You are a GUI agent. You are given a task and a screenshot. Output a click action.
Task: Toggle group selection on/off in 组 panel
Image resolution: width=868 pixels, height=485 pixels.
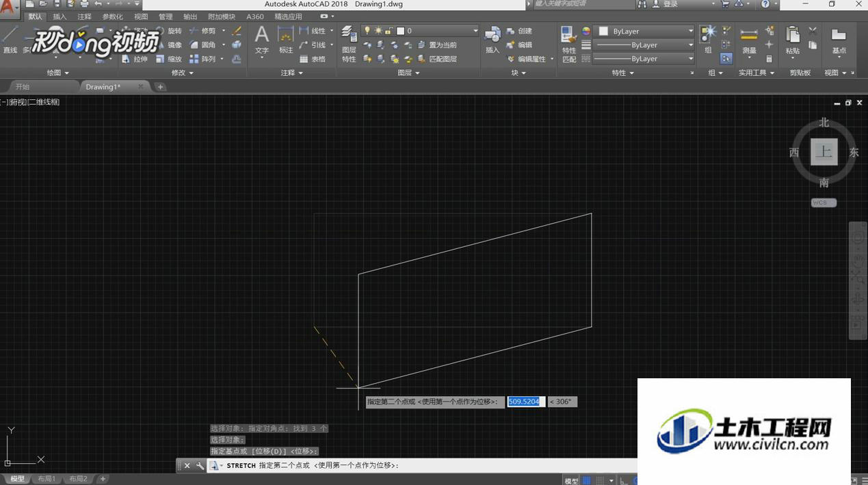click(x=726, y=59)
